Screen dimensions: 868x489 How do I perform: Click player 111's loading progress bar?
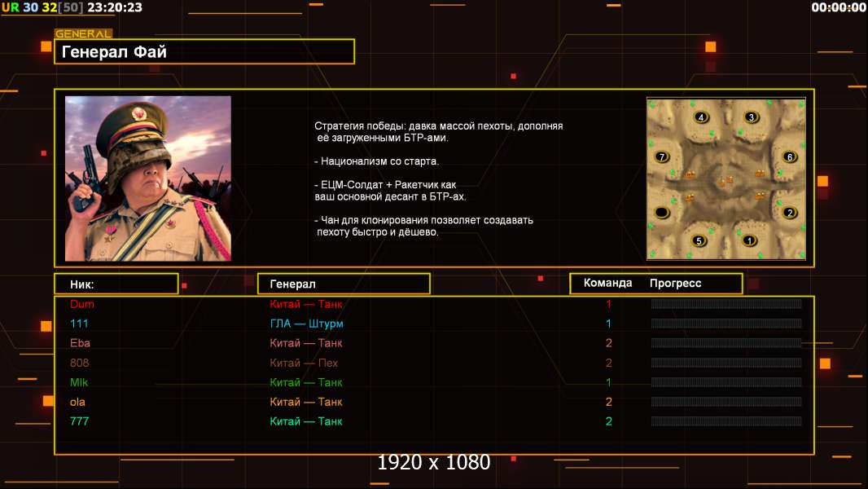point(726,323)
